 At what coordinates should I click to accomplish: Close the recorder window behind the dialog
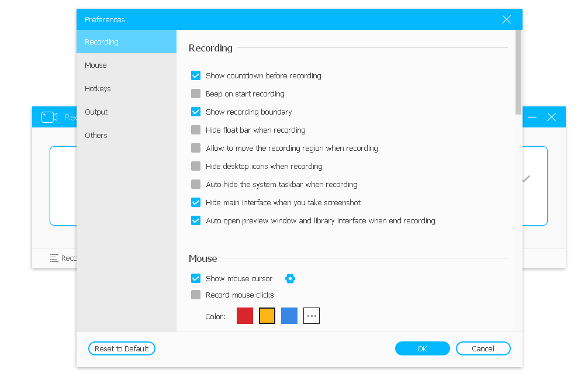tap(551, 117)
